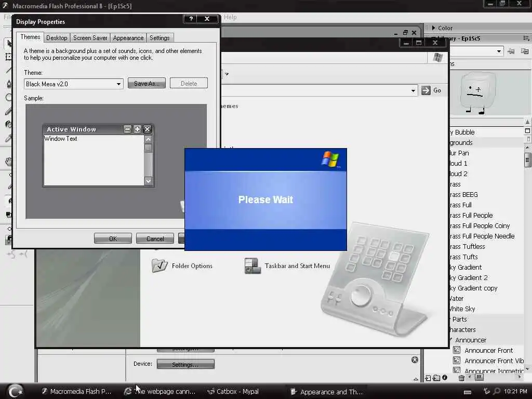Open Taskbar and Start Menu icon
This screenshot has height=399, width=532.
[x=252, y=265]
